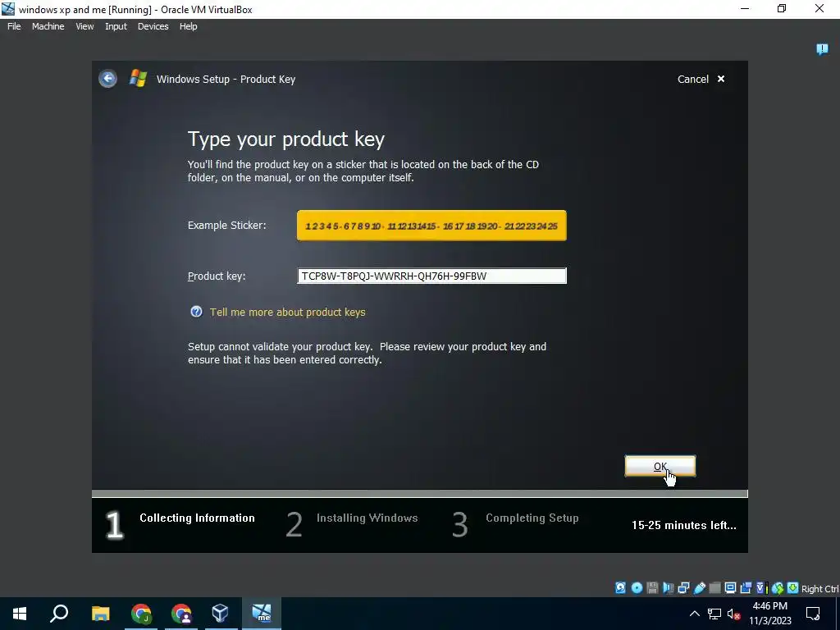The height and width of the screenshot is (630, 840).
Task: Click the network icon in system tray
Action: 714,614
